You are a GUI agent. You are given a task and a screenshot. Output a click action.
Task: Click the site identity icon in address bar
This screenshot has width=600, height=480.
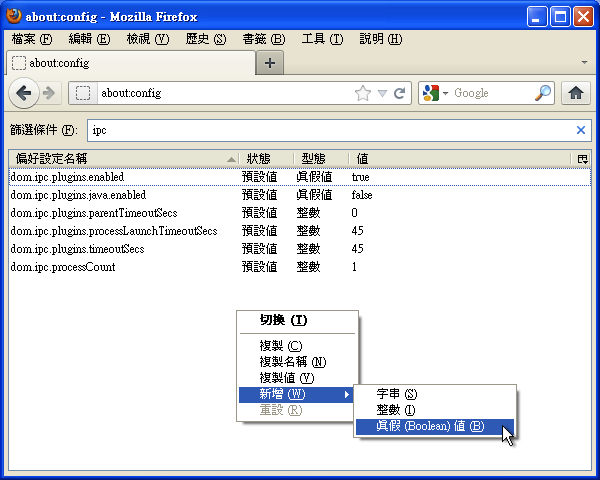[x=83, y=93]
